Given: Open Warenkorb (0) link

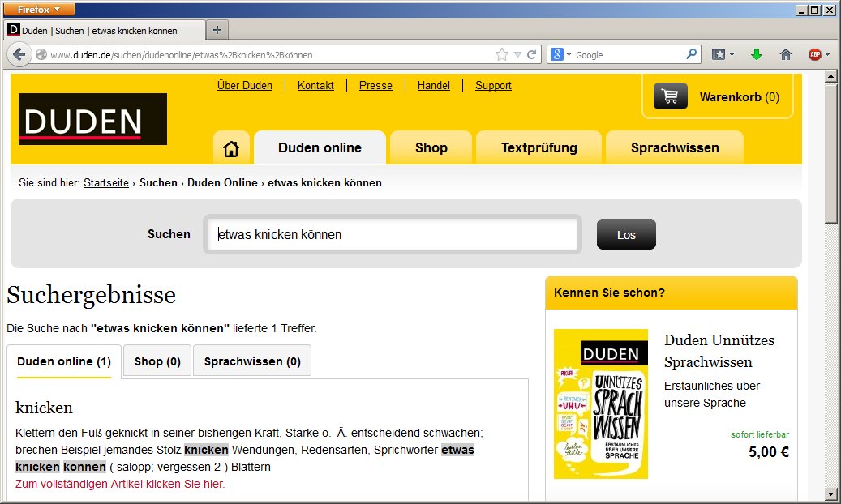Looking at the screenshot, I should [x=739, y=97].
